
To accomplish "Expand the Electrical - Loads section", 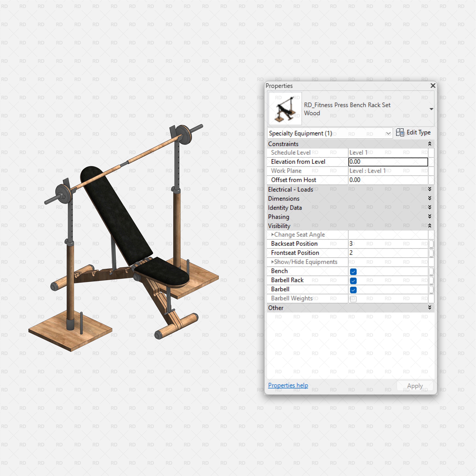I will [430, 189].
